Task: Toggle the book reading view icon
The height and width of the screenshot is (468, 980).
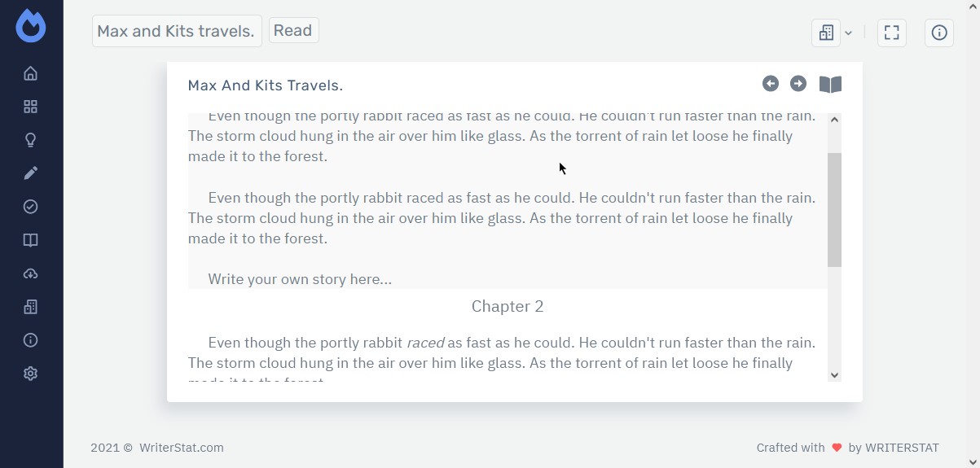Action: (830, 85)
